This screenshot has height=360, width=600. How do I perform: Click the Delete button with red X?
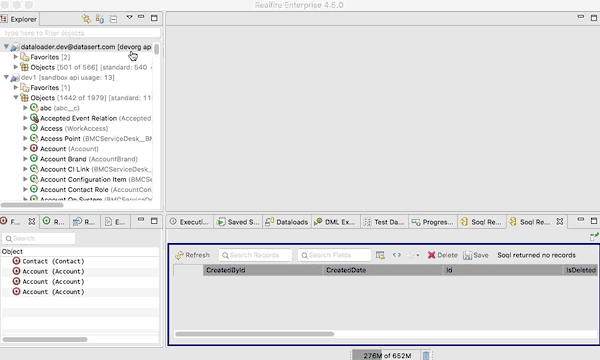pyautogui.click(x=442, y=255)
